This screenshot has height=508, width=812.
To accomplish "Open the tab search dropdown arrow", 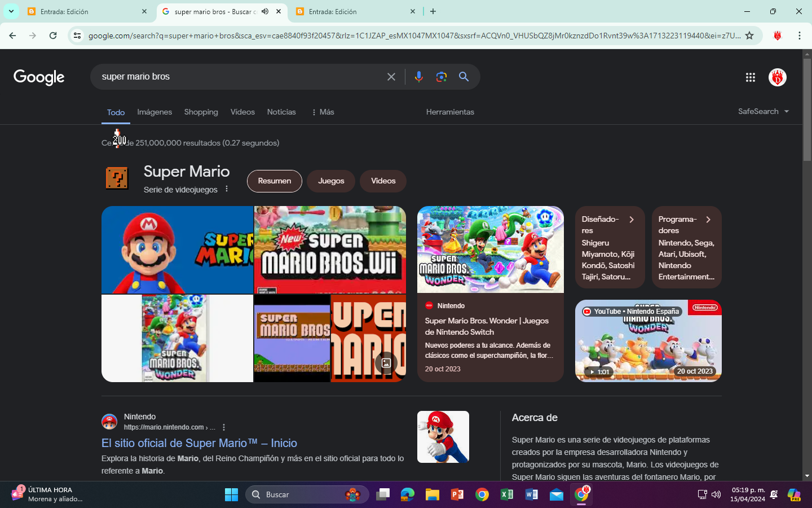I will [x=11, y=11].
